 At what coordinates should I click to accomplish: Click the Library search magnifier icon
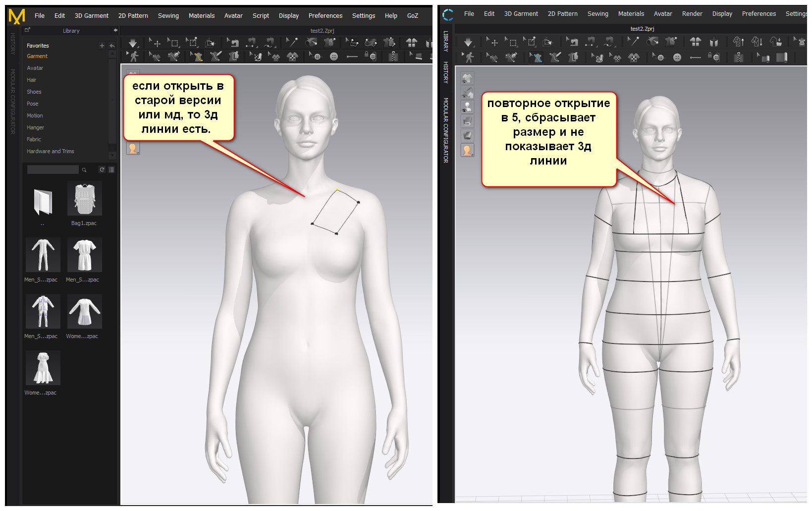tap(84, 170)
